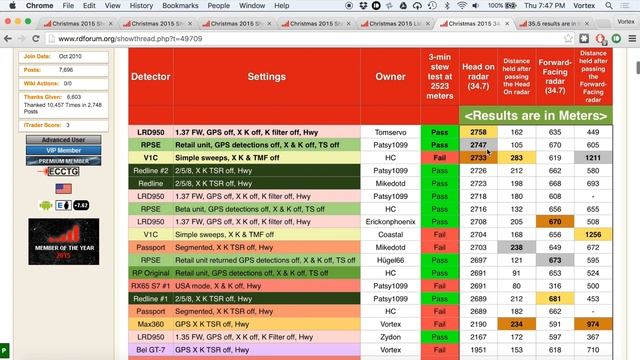Viewport: 640px width, 360px height.
Task: Open the Apple menu
Action: pos(12,6)
